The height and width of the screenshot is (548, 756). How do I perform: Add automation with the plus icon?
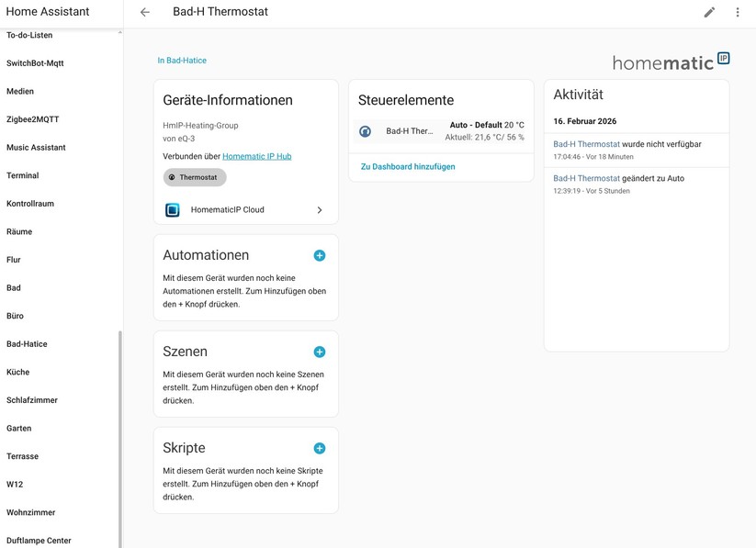(x=319, y=255)
